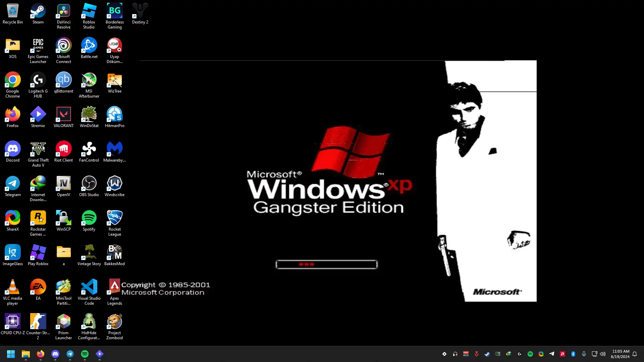Click the XOS folder shortcut

coord(13,49)
